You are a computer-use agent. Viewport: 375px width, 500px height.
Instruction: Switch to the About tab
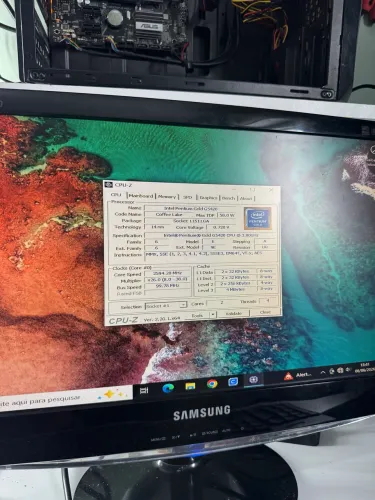[x=246, y=198]
